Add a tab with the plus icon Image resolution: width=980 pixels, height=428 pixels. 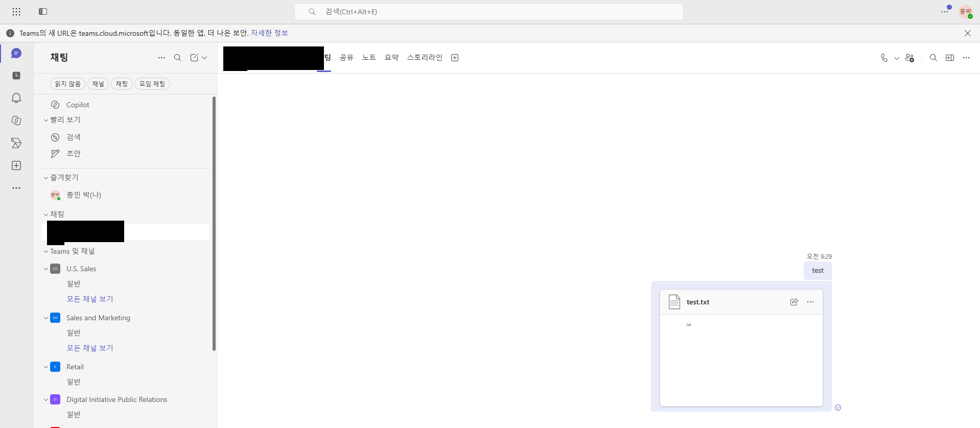[x=455, y=58]
